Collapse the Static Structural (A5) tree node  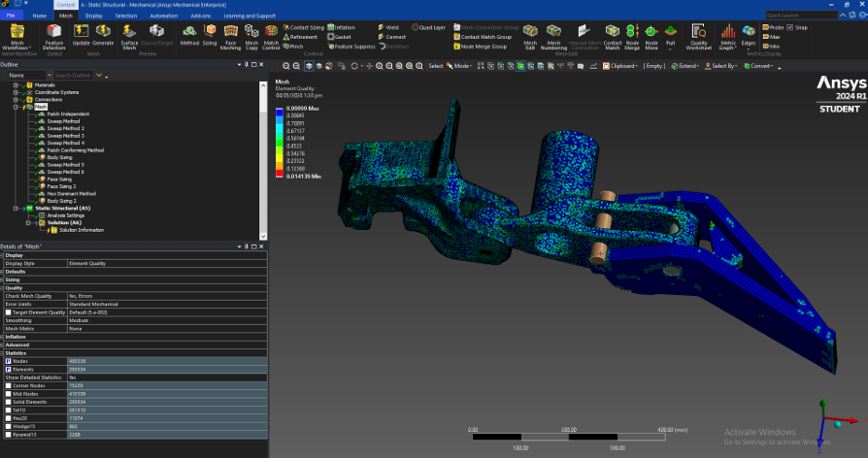(15, 208)
